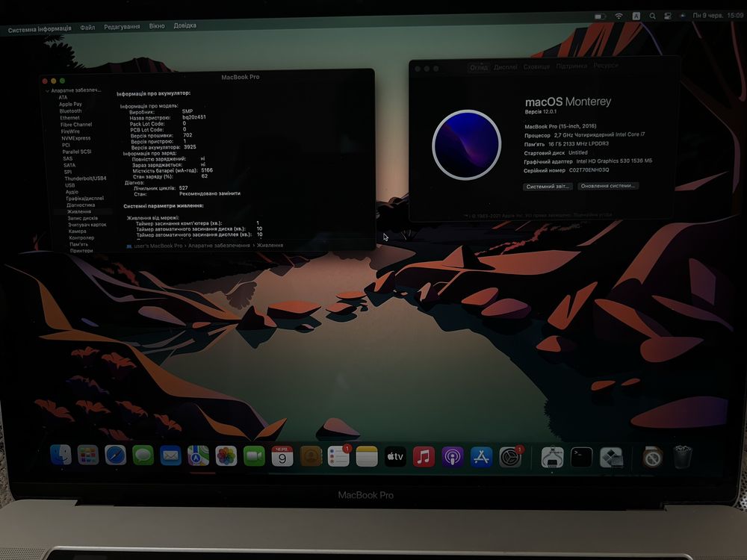Switch to Огляд tab
747x560 pixels.
(x=479, y=67)
